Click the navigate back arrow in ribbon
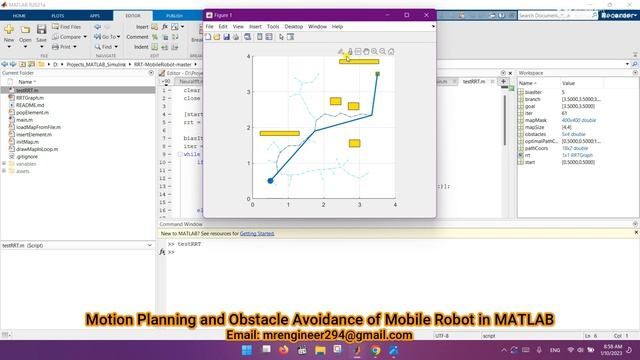The image size is (640, 360). coord(98,27)
